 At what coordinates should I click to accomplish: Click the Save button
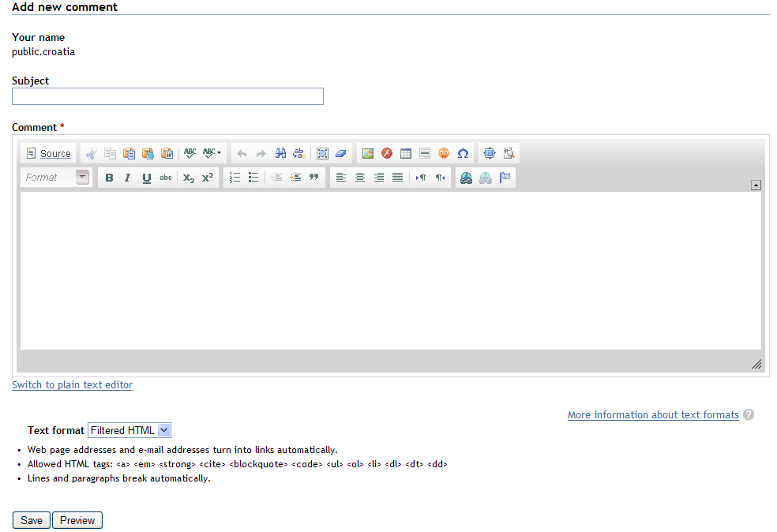tap(32, 520)
